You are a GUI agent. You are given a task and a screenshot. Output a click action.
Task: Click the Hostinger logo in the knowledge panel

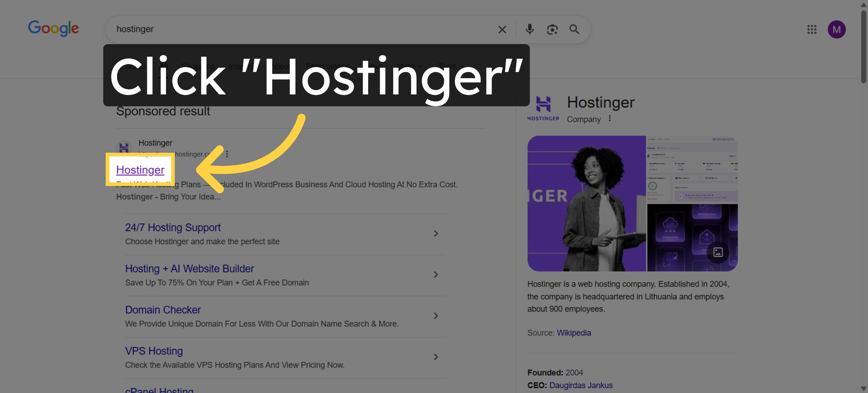pyautogui.click(x=543, y=106)
